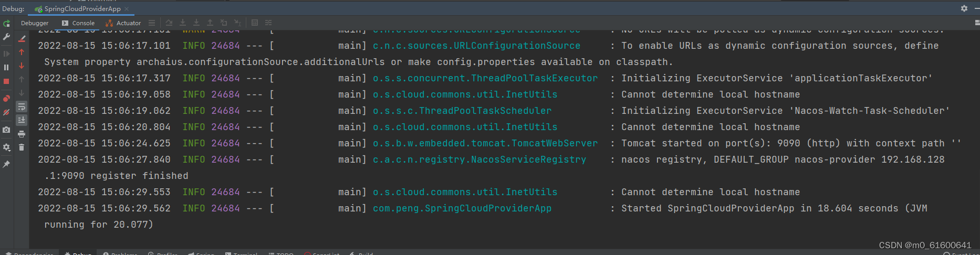Click "Initializing ExecutorService 'Nacos-Watch-Task-Scheduler'" message
The image size is (980, 255).
pyautogui.click(x=786, y=111)
